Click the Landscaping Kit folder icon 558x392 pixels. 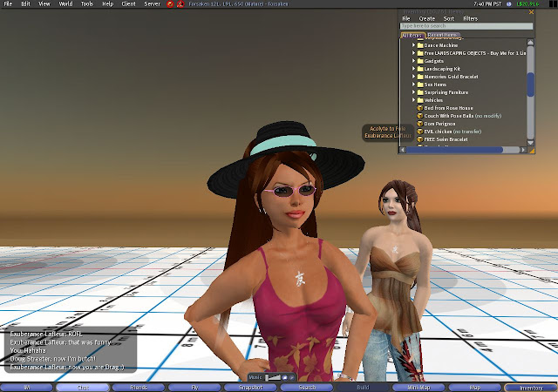click(x=420, y=69)
